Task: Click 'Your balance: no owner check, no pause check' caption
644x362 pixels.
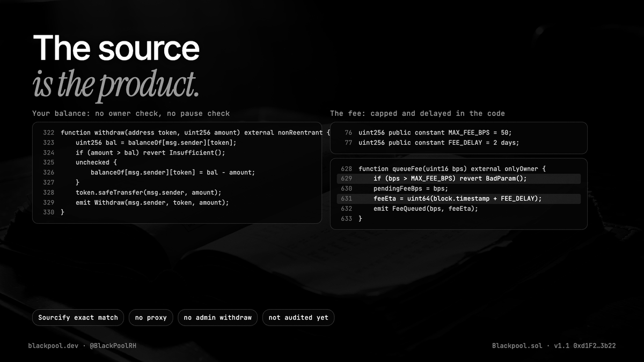Action: click(131, 113)
